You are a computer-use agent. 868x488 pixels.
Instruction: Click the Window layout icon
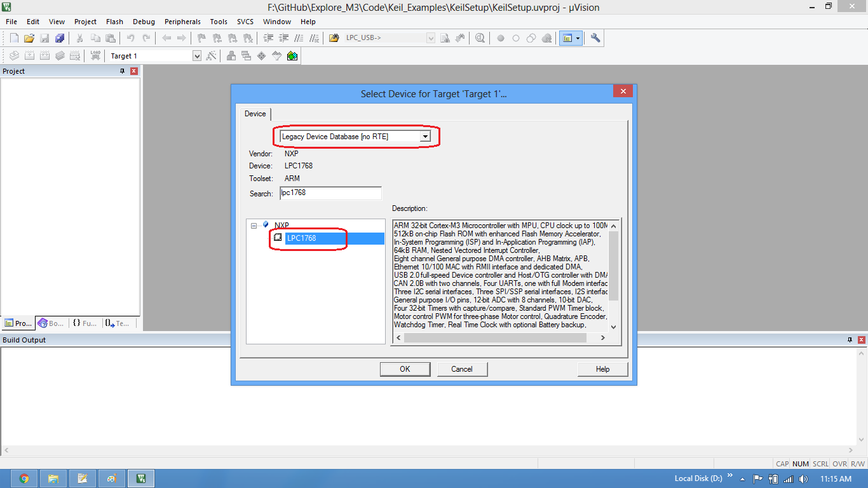567,38
